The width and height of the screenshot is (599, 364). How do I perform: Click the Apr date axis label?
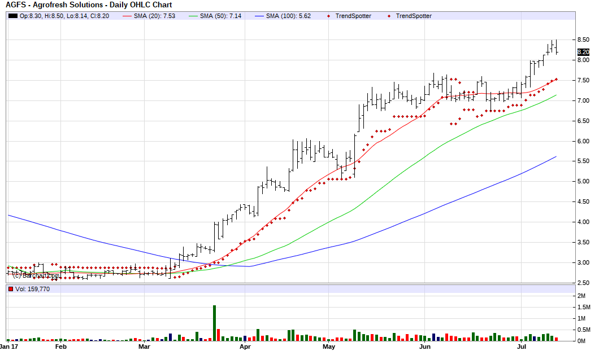click(x=245, y=347)
